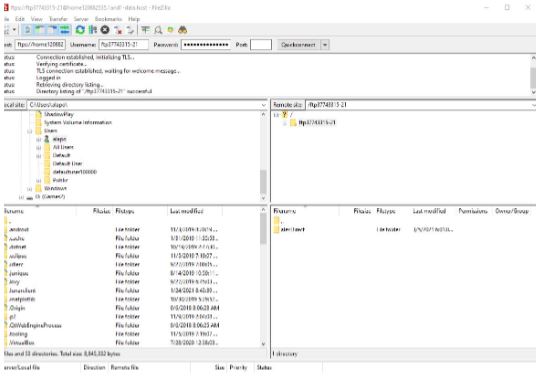Expand the Public folder node
The image size is (544, 379).
(39, 181)
